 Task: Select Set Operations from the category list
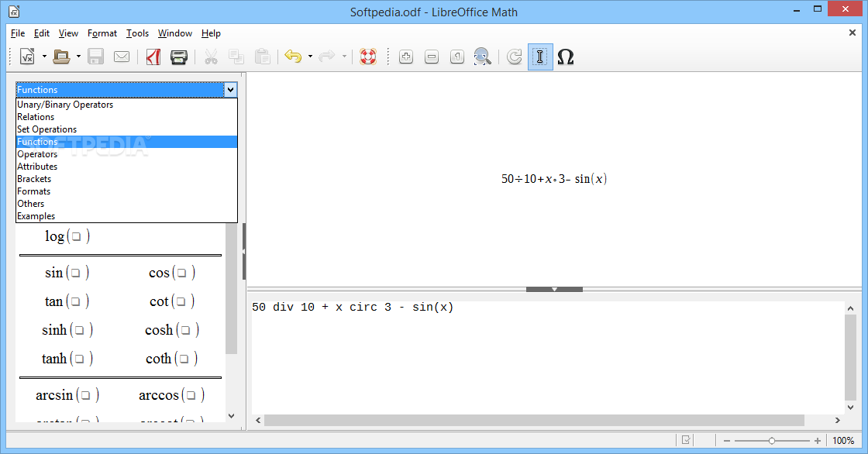coord(127,129)
